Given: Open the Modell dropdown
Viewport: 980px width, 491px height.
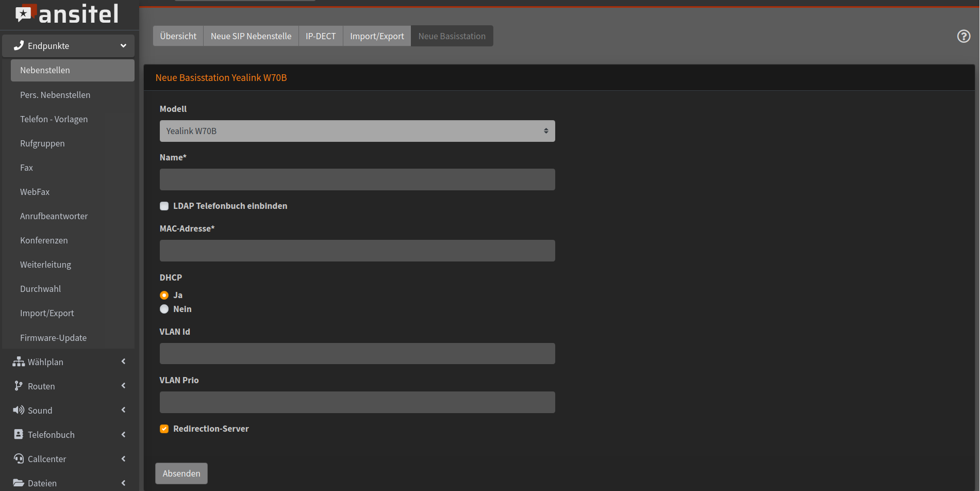Looking at the screenshot, I should tap(357, 131).
